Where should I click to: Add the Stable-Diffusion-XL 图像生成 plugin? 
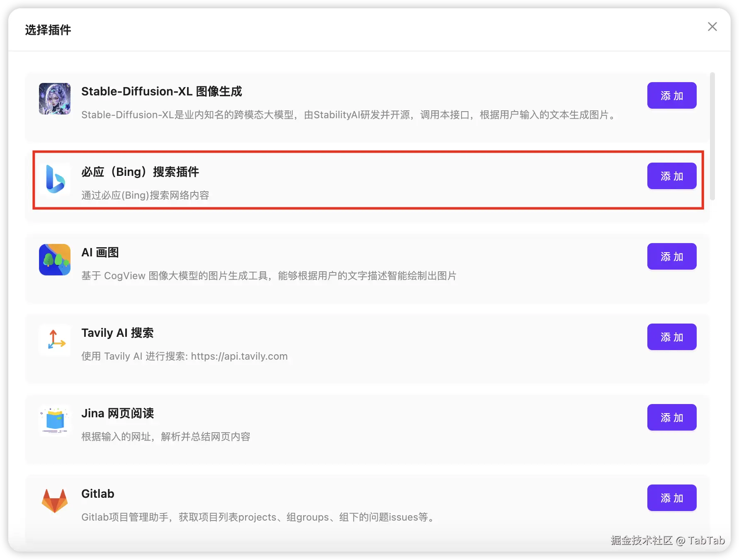click(672, 95)
